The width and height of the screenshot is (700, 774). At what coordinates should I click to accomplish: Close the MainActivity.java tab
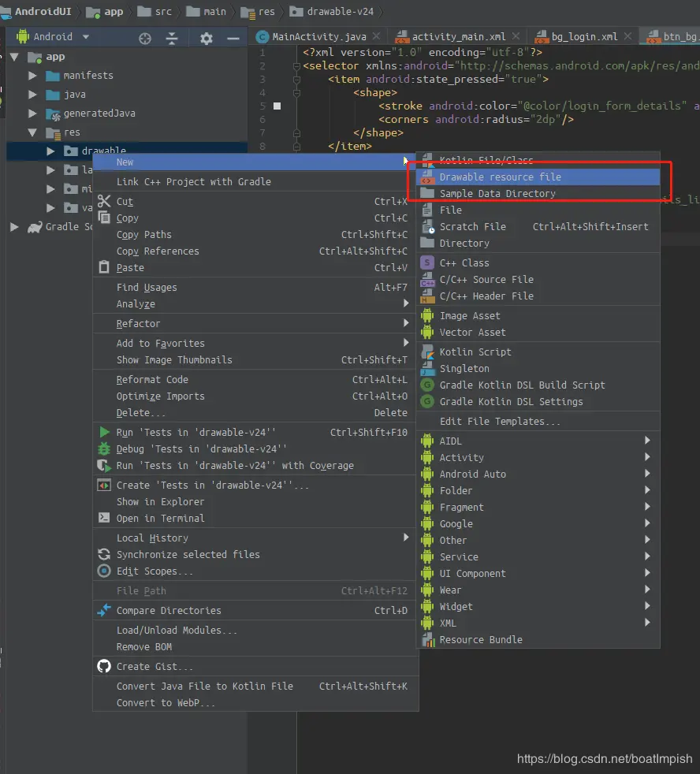click(376, 36)
